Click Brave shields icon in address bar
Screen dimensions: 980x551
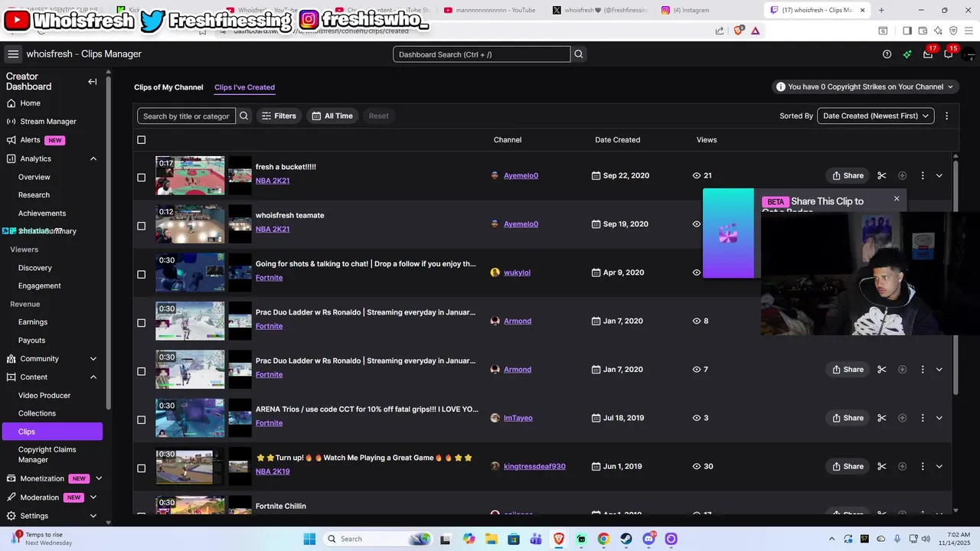[x=738, y=31]
